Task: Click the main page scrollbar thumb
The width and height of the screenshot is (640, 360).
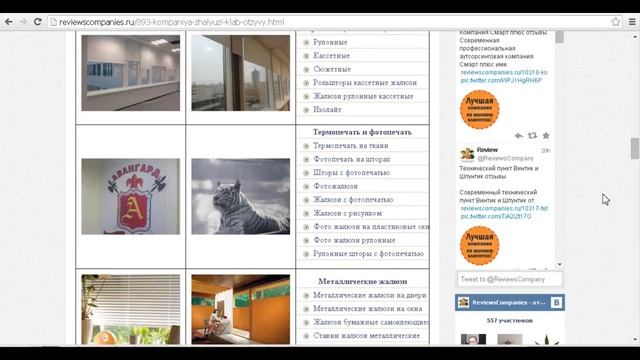Action: coord(634,148)
